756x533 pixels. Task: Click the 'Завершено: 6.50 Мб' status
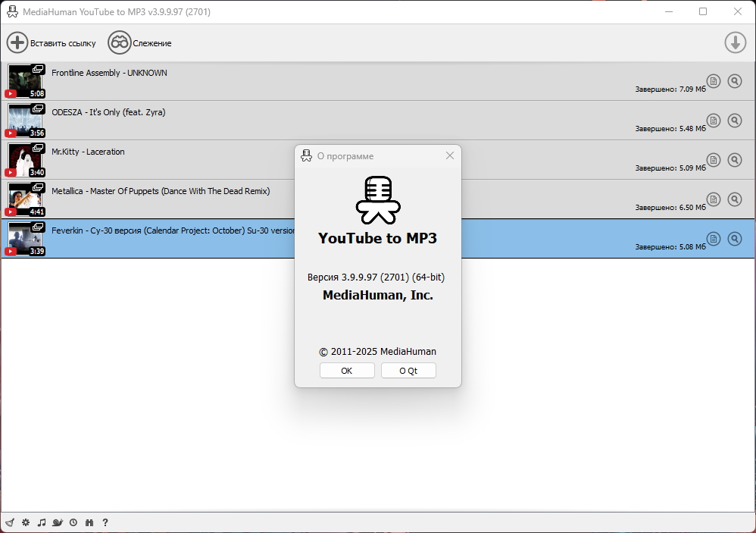[x=670, y=208]
